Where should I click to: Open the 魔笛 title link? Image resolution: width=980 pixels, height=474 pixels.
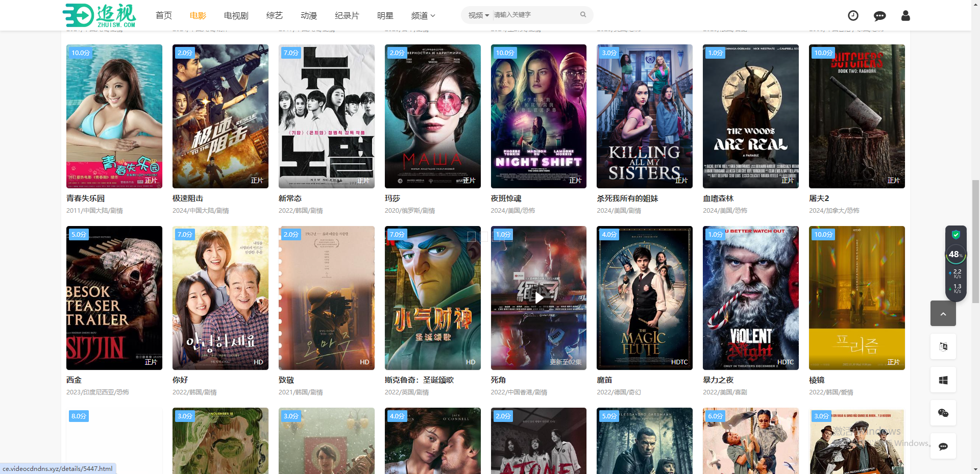[604, 380]
